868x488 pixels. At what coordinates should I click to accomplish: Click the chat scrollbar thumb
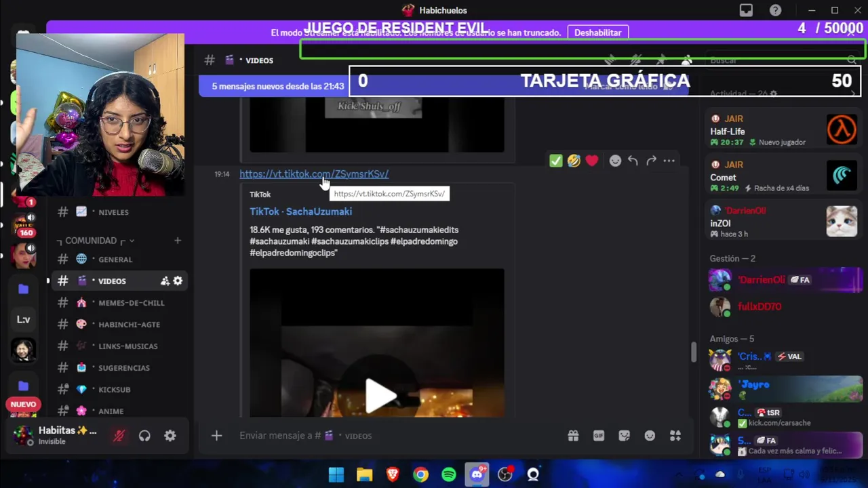coord(693,352)
